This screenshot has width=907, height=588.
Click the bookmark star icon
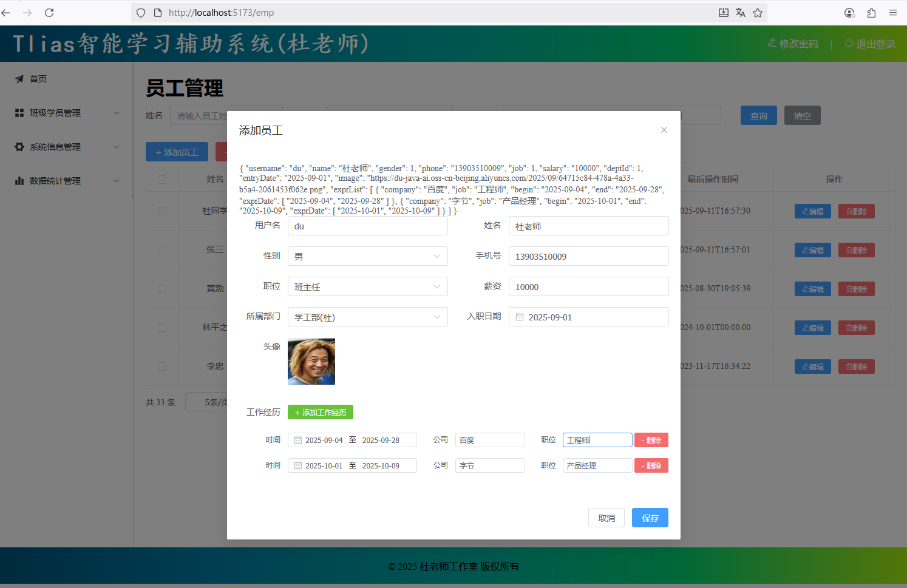[x=758, y=13]
